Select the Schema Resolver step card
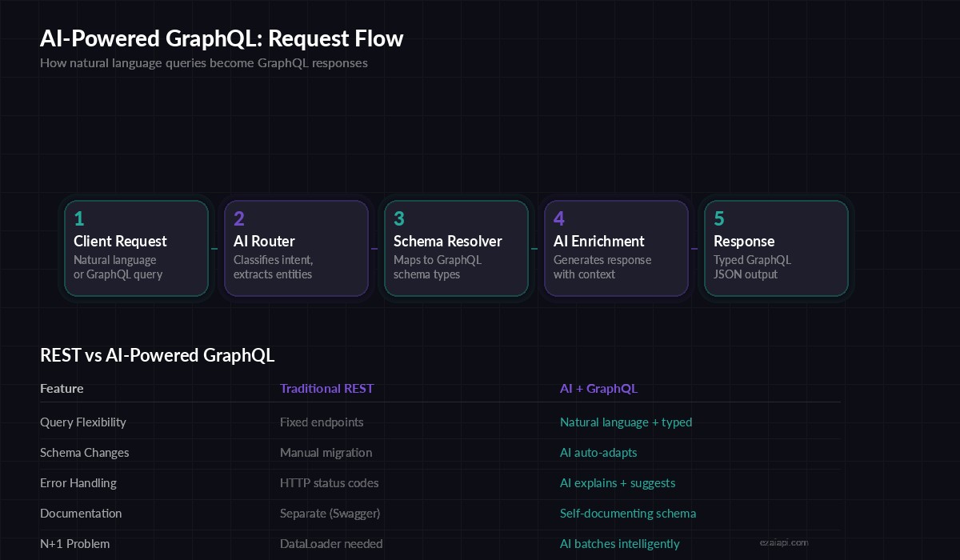The image size is (960, 560). 456,248
